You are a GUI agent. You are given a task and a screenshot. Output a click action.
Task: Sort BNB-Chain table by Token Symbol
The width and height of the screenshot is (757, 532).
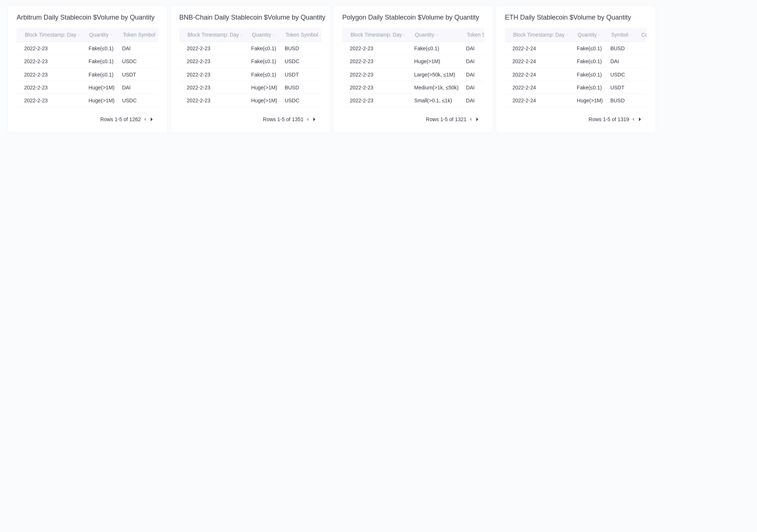point(301,35)
